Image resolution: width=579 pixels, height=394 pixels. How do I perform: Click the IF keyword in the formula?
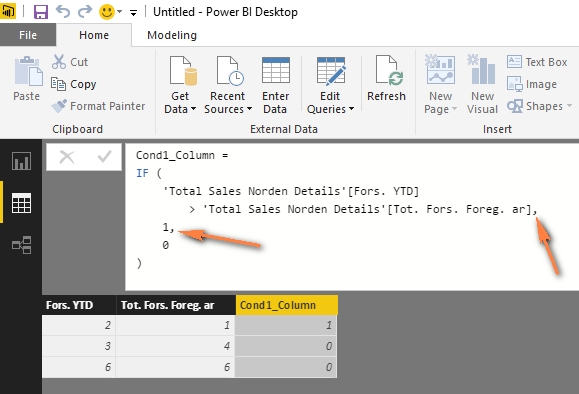[143, 173]
